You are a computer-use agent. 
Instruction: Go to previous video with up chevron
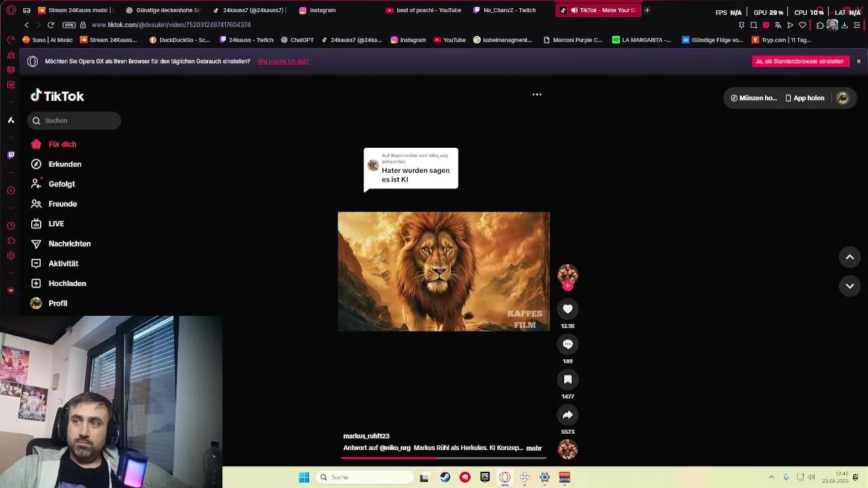pos(850,257)
